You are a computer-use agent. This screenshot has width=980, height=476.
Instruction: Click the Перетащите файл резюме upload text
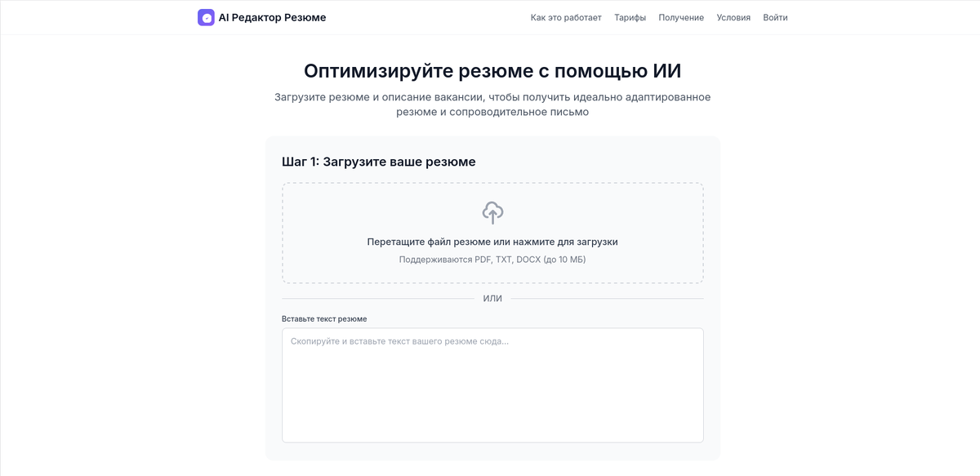pos(492,242)
